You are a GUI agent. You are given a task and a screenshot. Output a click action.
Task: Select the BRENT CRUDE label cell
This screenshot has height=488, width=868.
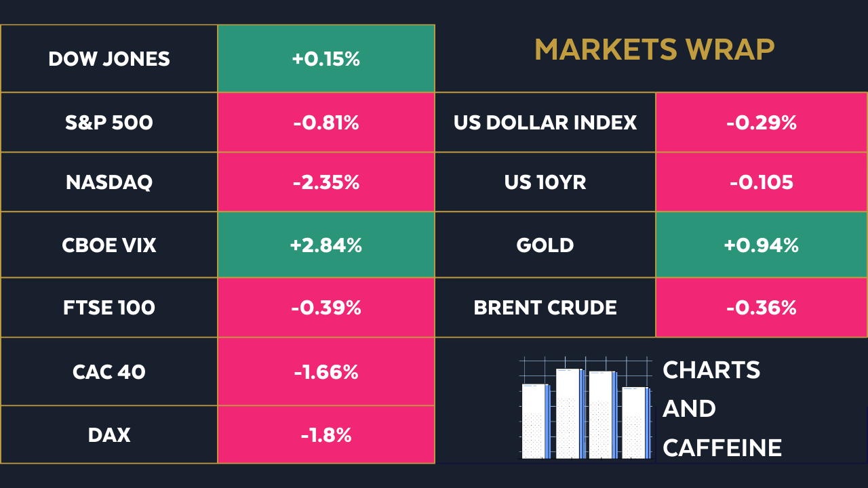545,308
